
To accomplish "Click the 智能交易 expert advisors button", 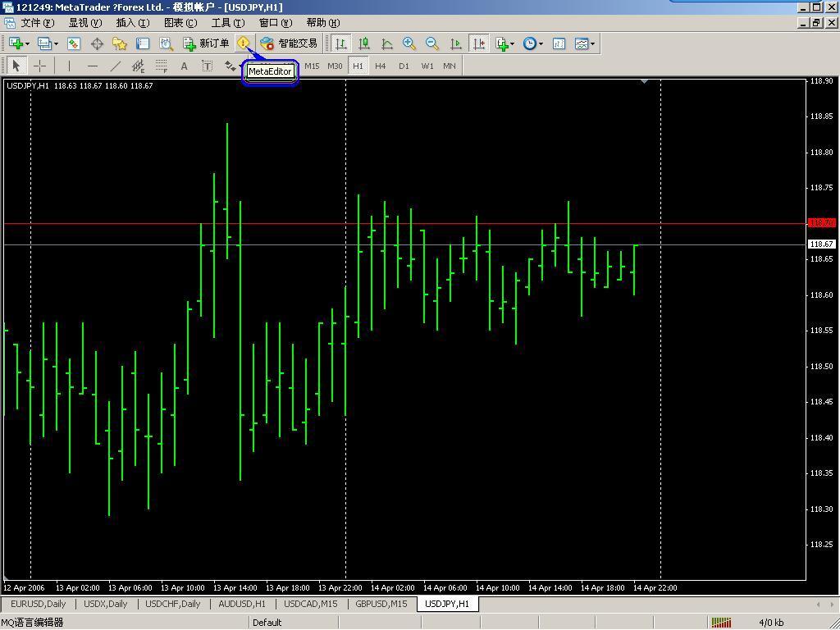I will tap(289, 43).
